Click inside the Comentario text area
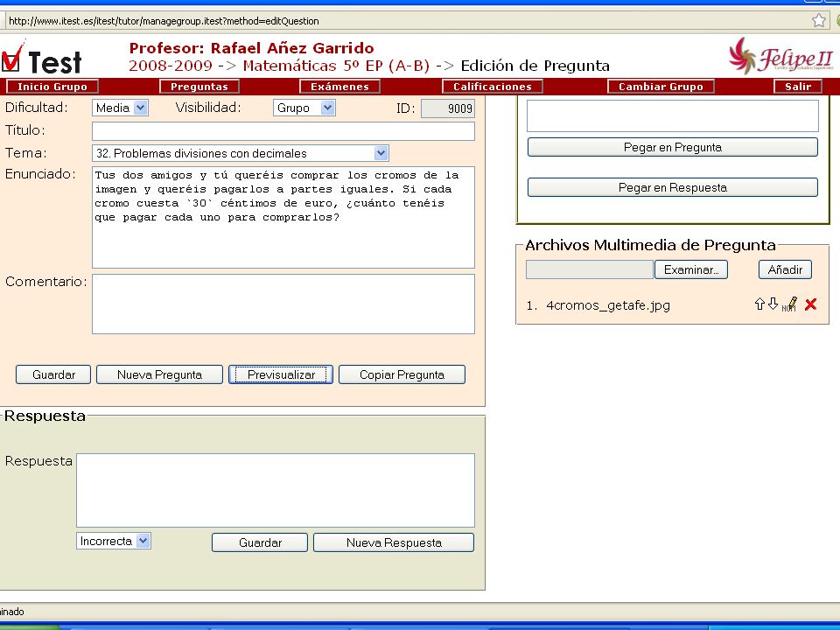The width and height of the screenshot is (840, 630). [283, 304]
